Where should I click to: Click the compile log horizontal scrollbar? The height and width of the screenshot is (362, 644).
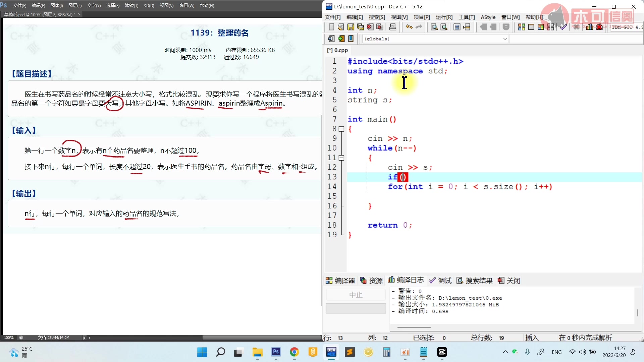click(x=414, y=327)
